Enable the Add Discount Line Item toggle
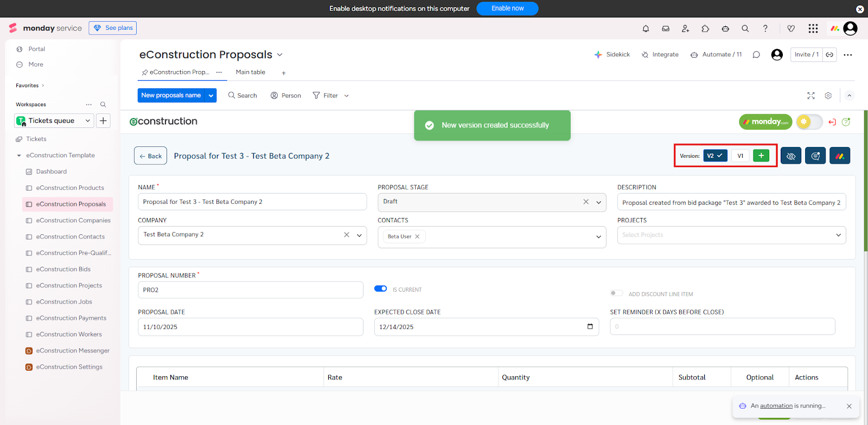This screenshot has width=868, height=425. click(616, 293)
